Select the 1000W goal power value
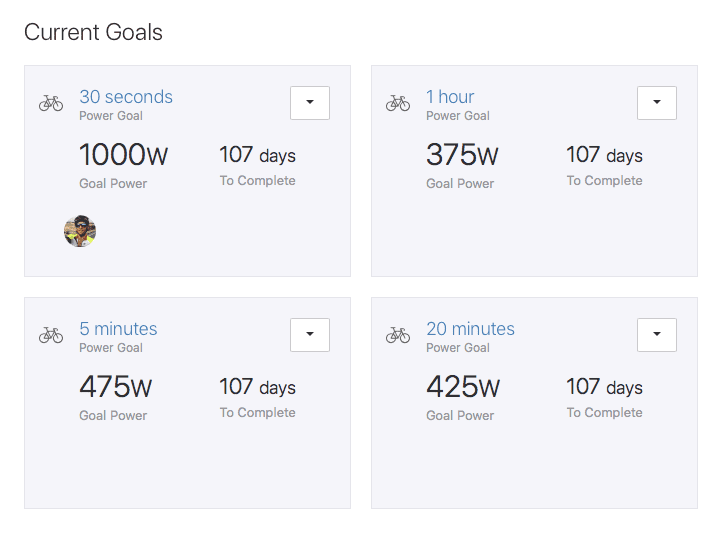 tap(123, 155)
